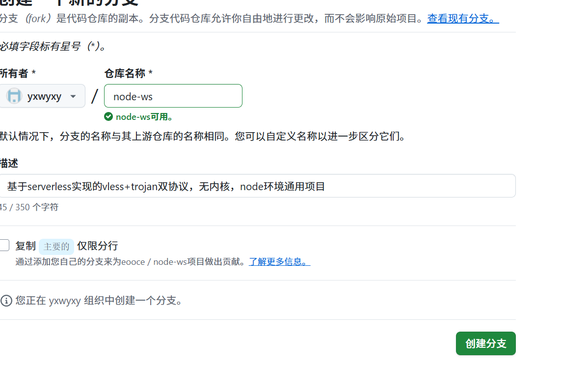
Task: Enable the copy main branch only checkbox
Action: (x=4, y=245)
